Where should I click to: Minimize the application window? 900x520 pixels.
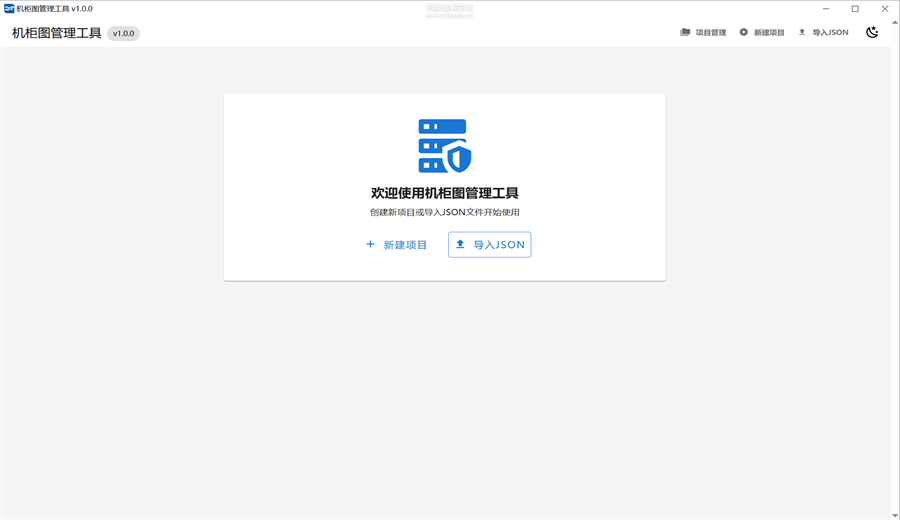pos(826,9)
